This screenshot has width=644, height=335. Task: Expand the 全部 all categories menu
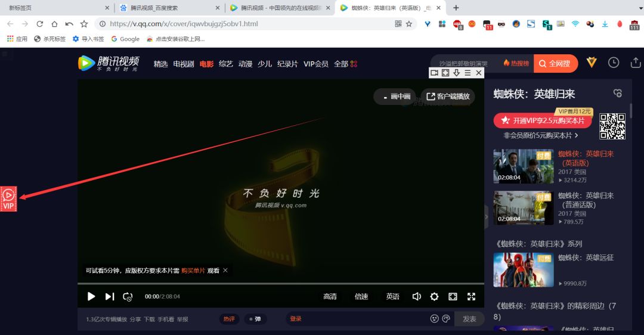tap(345, 64)
